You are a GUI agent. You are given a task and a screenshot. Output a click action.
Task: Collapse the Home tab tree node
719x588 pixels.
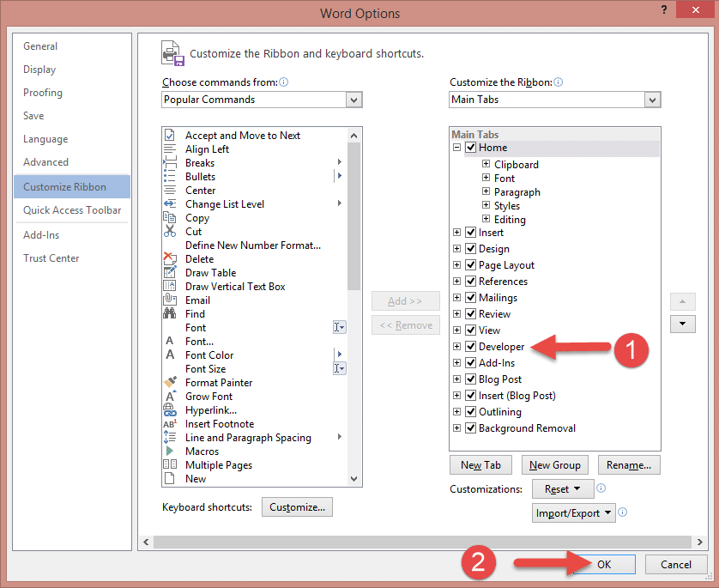[456, 148]
